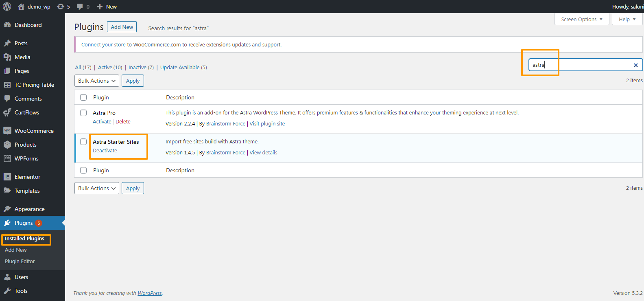Click the Tools wrench icon
Screen dimensions: 644x301
7,291
